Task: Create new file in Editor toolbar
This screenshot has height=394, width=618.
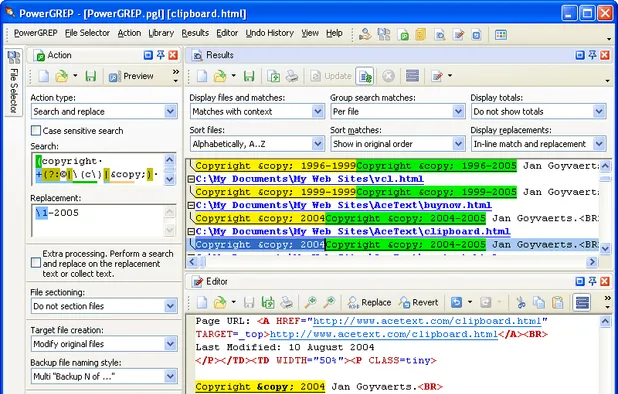Action: coord(202,303)
